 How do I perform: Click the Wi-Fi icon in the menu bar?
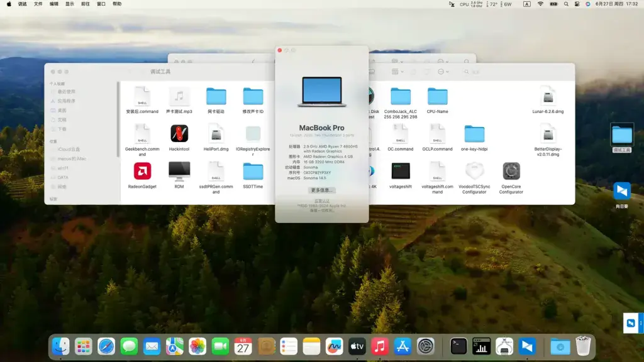coord(540,4)
